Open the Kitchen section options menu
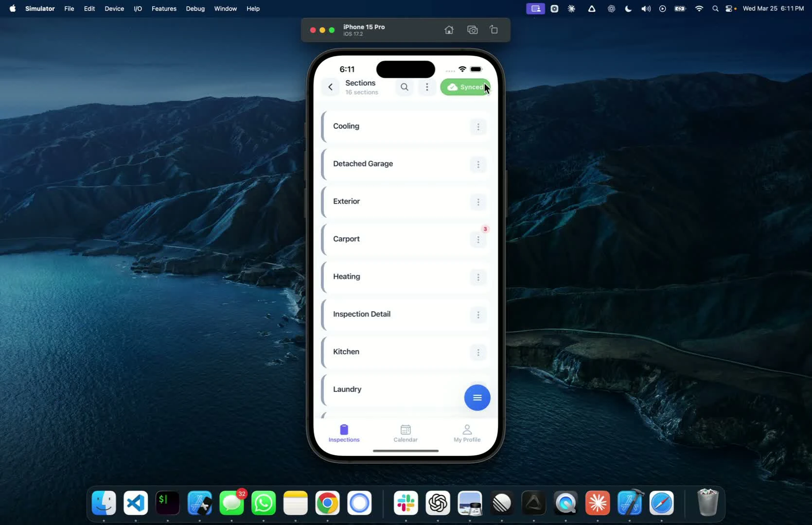The width and height of the screenshot is (812, 525). click(x=478, y=352)
